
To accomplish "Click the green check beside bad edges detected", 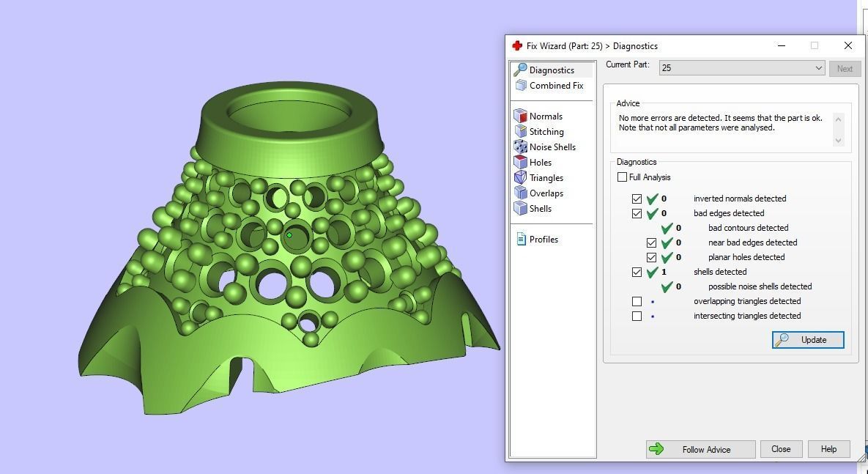I will (x=653, y=213).
